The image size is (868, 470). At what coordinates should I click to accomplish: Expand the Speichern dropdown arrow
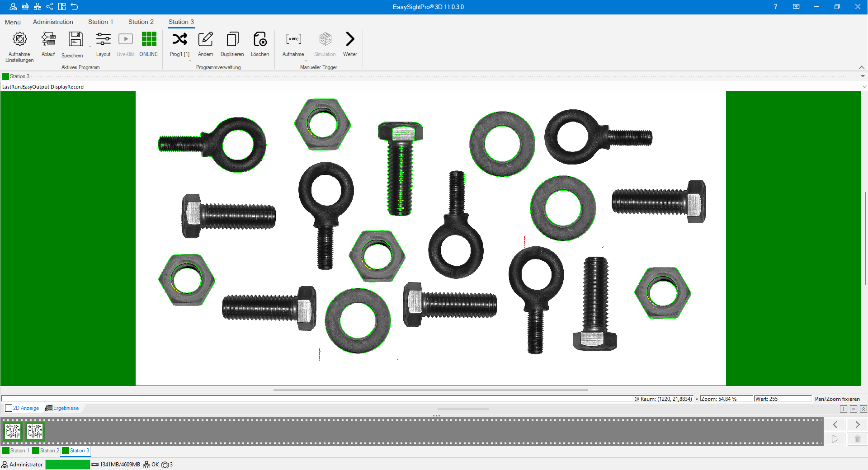pyautogui.click(x=90, y=47)
